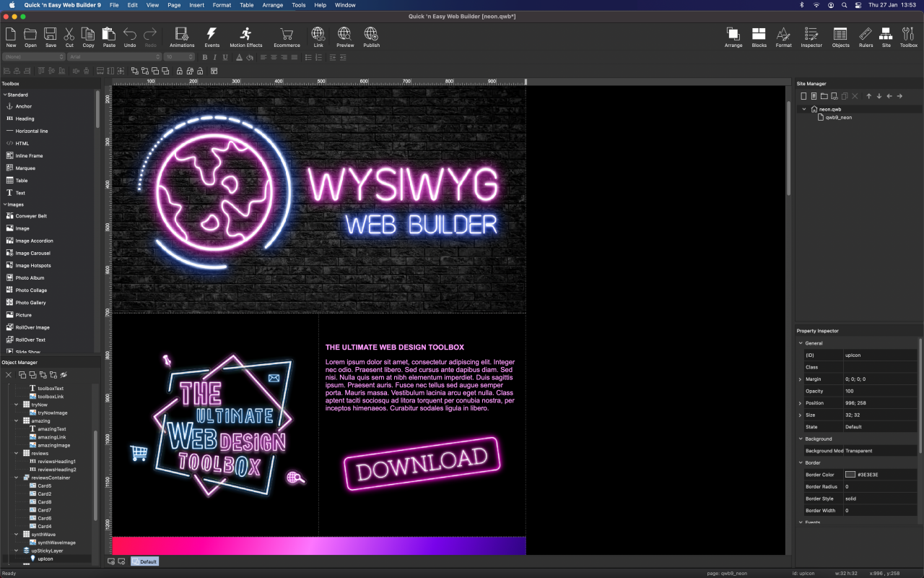Add new folder icon in Site Manager
Image resolution: width=924 pixels, height=578 pixels.
pos(824,96)
